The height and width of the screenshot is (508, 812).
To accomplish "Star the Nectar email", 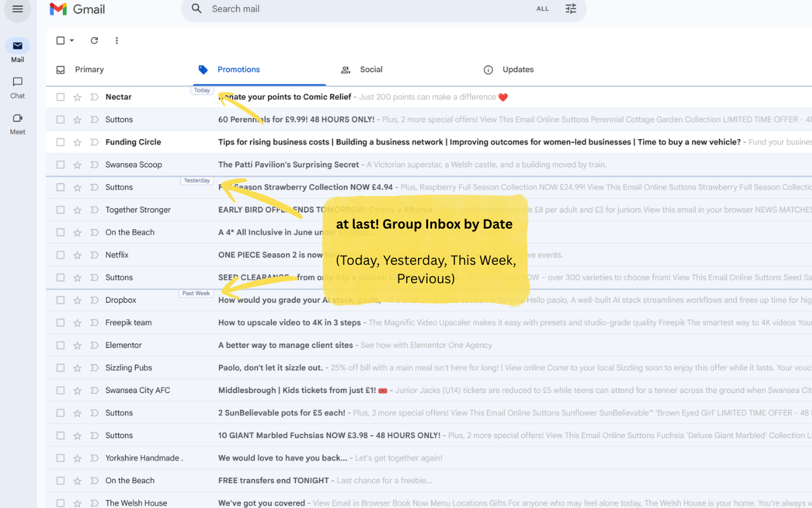I will pos(76,97).
